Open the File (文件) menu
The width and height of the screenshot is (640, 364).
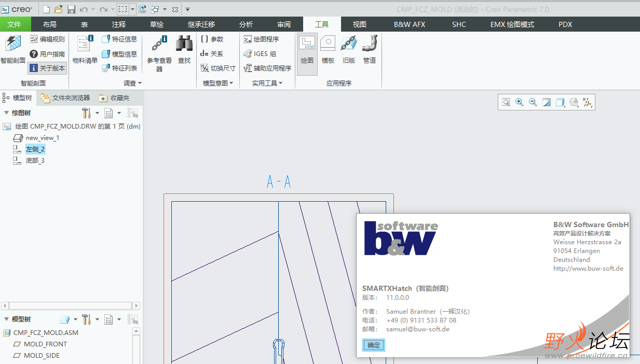coord(15,24)
